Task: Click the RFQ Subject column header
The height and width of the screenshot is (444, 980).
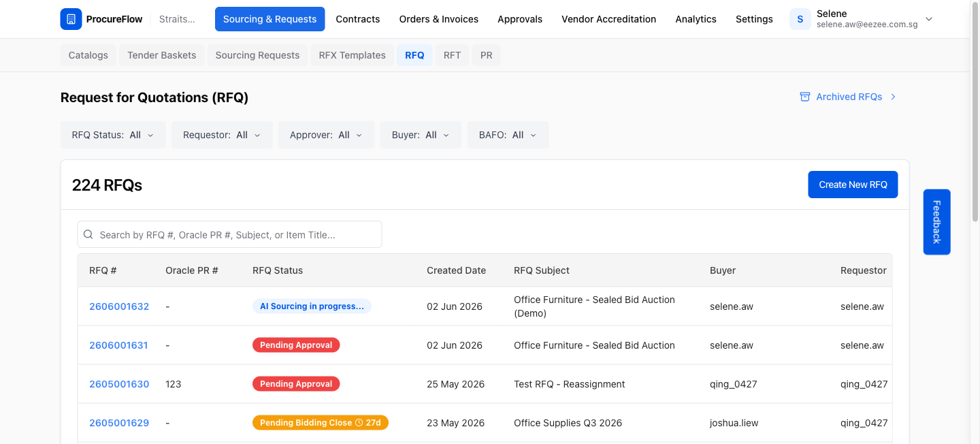Action: [542, 270]
